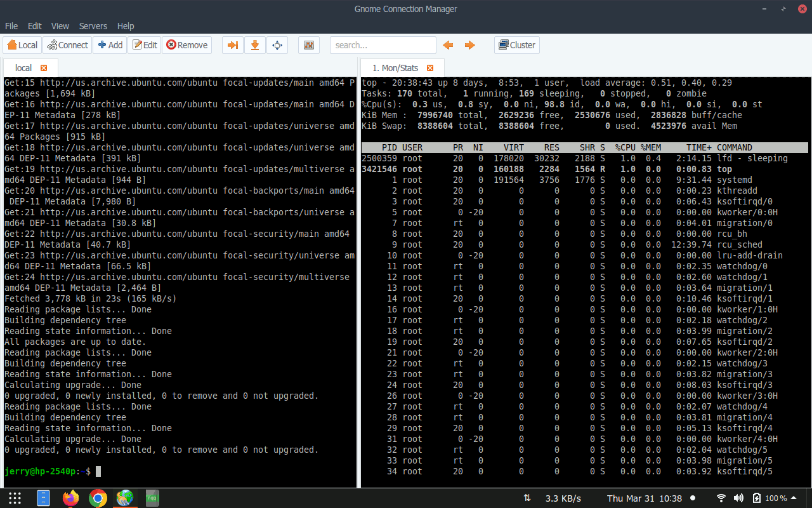Click the PID column header in top
Viewport: 812px width, 508px height.
tap(390, 147)
